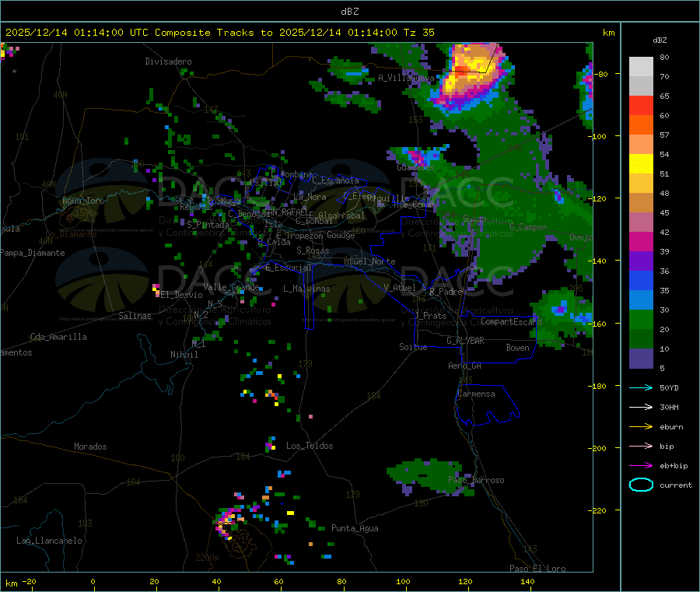Click the Agua_Toro map label
700x592 pixels.
click(83, 201)
